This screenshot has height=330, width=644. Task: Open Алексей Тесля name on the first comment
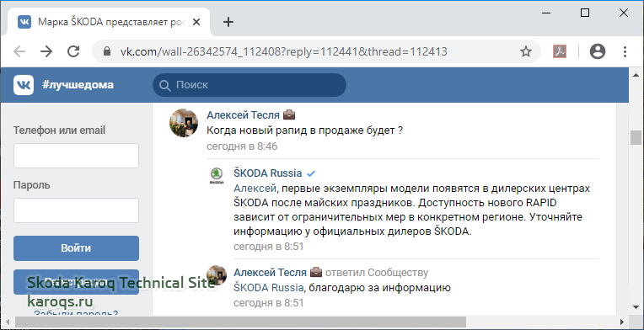click(x=243, y=115)
